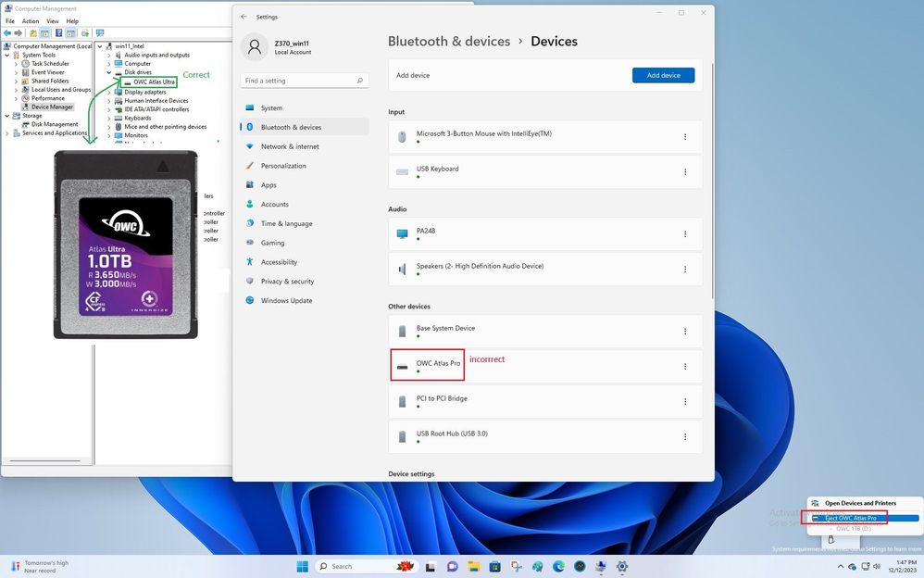Click the monitor scan hardware toolbar icon

pos(100,33)
